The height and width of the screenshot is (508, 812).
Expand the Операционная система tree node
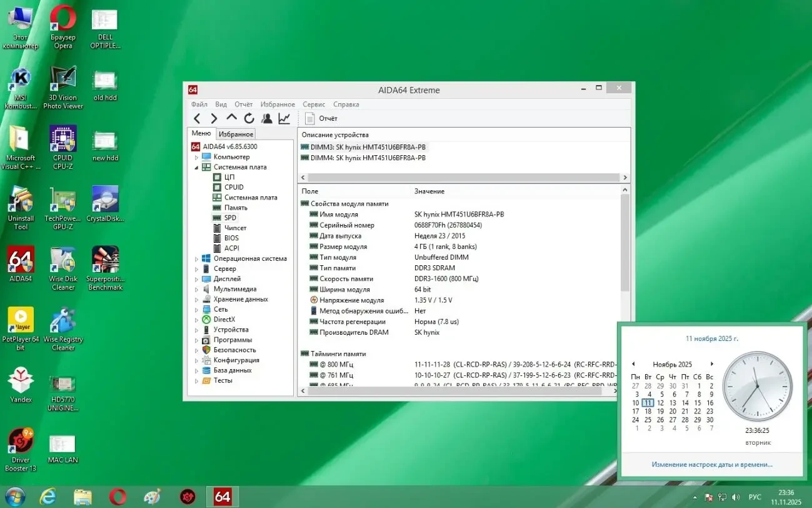196,259
